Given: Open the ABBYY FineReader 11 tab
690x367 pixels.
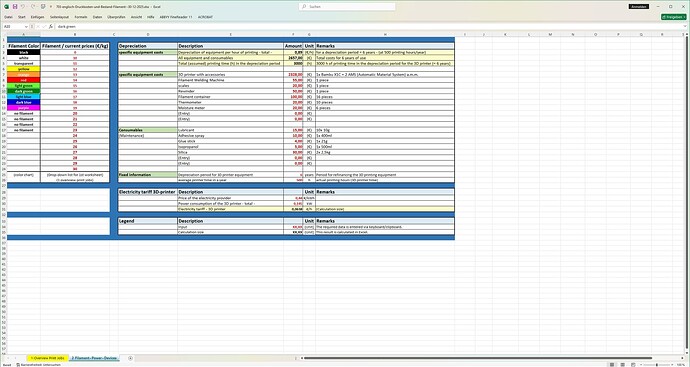Looking at the screenshot, I should (176, 17).
